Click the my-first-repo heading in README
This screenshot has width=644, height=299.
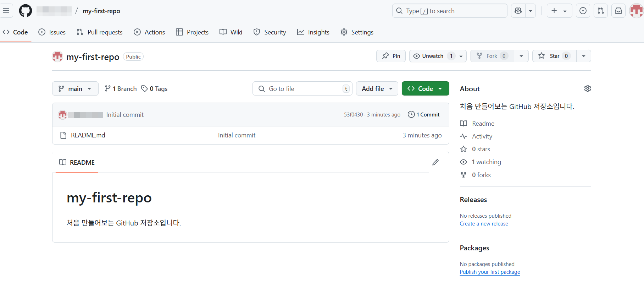(109, 197)
